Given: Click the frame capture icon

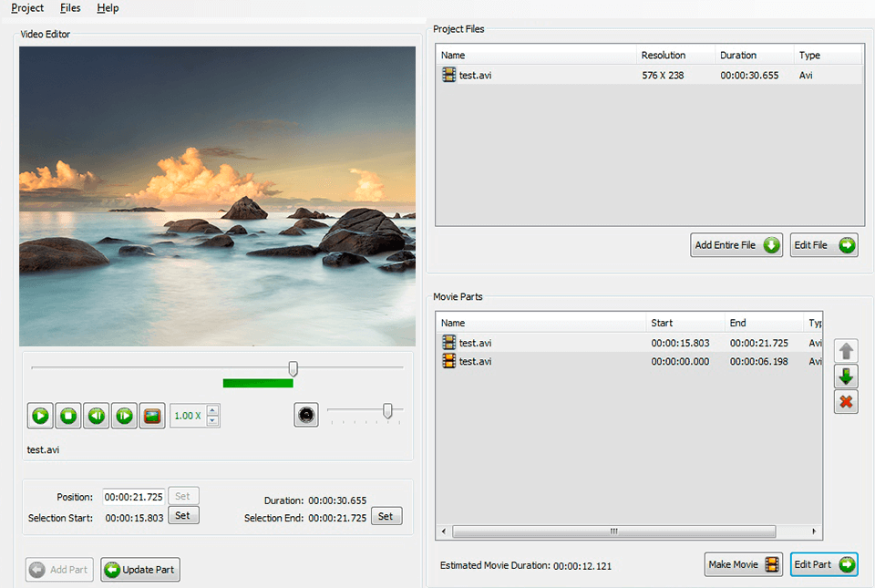Looking at the screenshot, I should pyautogui.click(x=152, y=415).
